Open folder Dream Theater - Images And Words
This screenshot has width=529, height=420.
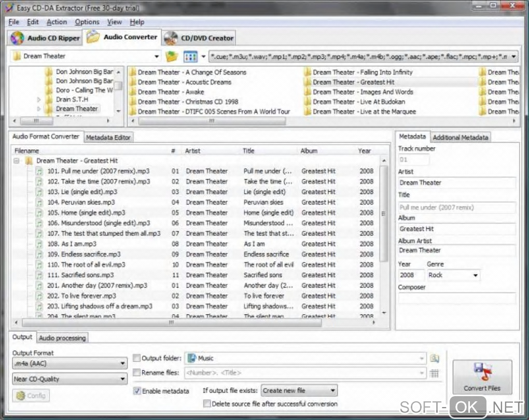pyautogui.click(x=358, y=92)
